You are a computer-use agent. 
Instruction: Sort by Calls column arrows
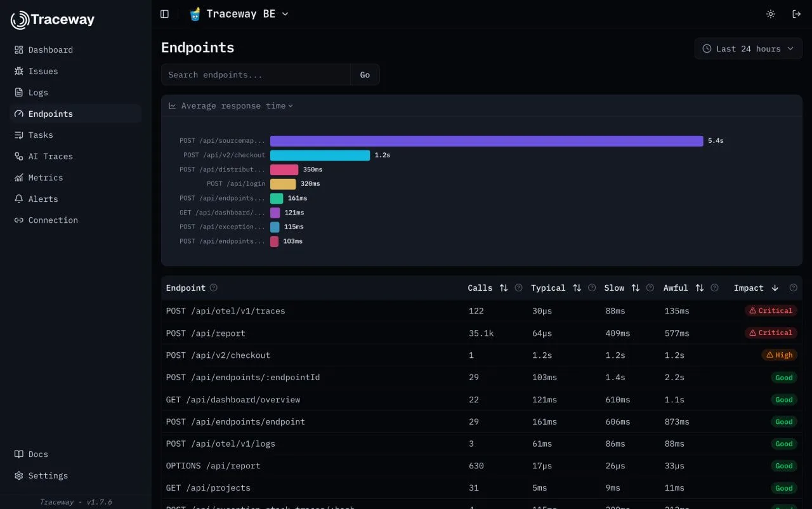pos(504,288)
